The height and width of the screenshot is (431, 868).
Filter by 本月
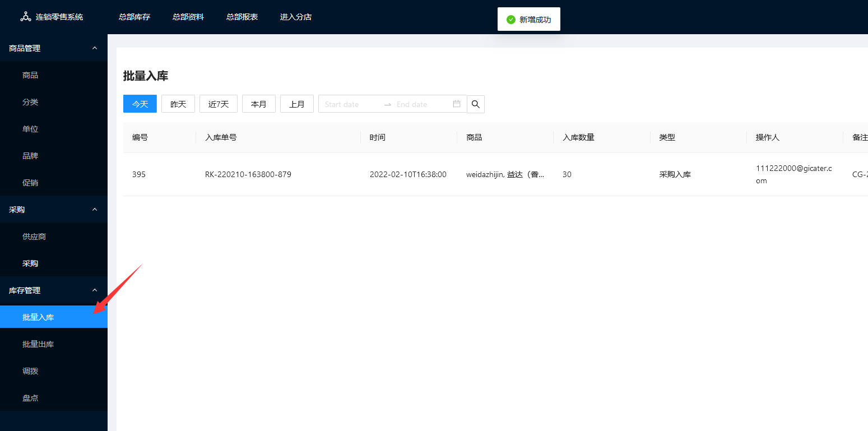click(259, 104)
